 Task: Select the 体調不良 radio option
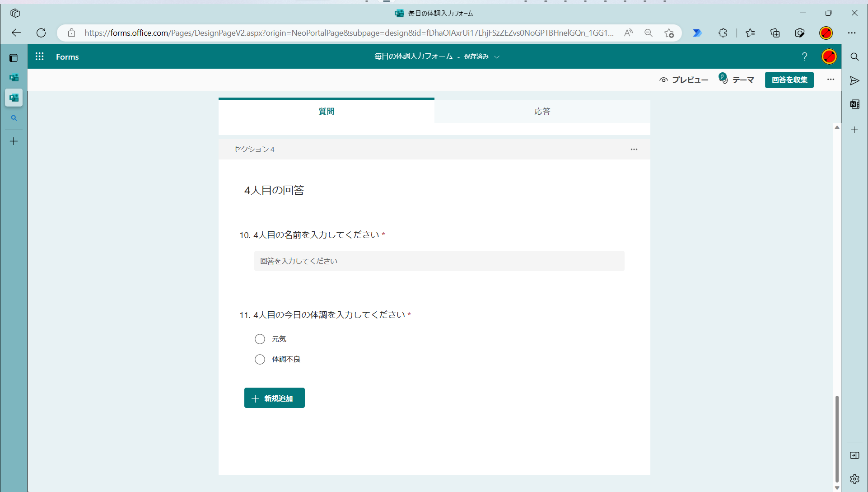(x=260, y=359)
